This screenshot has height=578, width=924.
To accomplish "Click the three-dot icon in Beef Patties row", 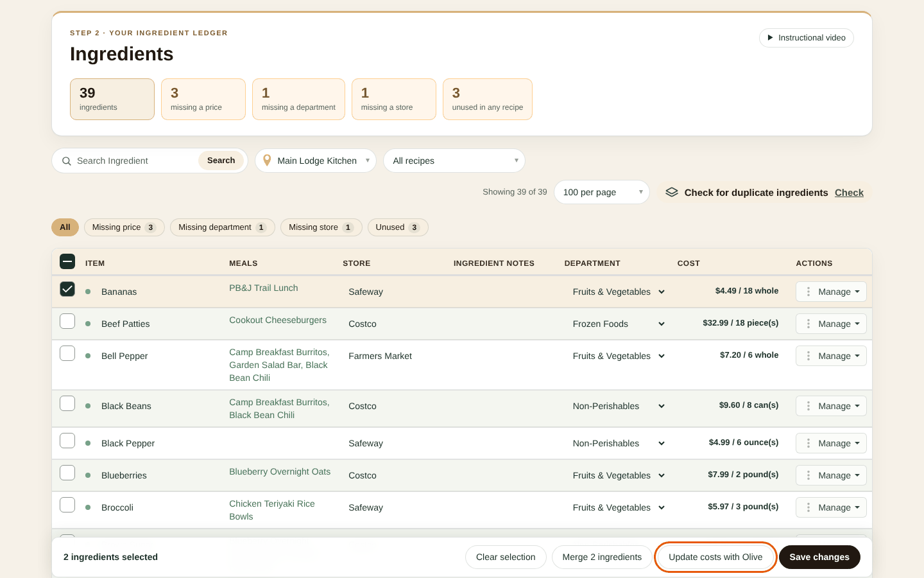I will 809,324.
